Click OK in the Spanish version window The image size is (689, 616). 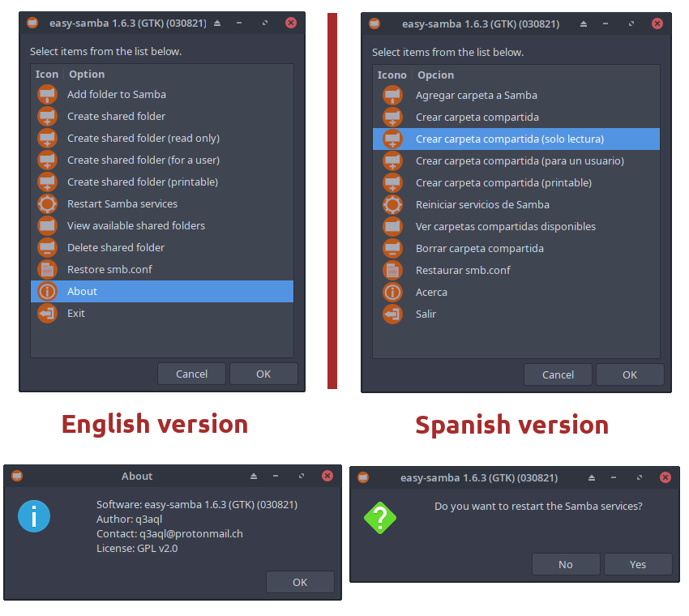pyautogui.click(x=630, y=374)
